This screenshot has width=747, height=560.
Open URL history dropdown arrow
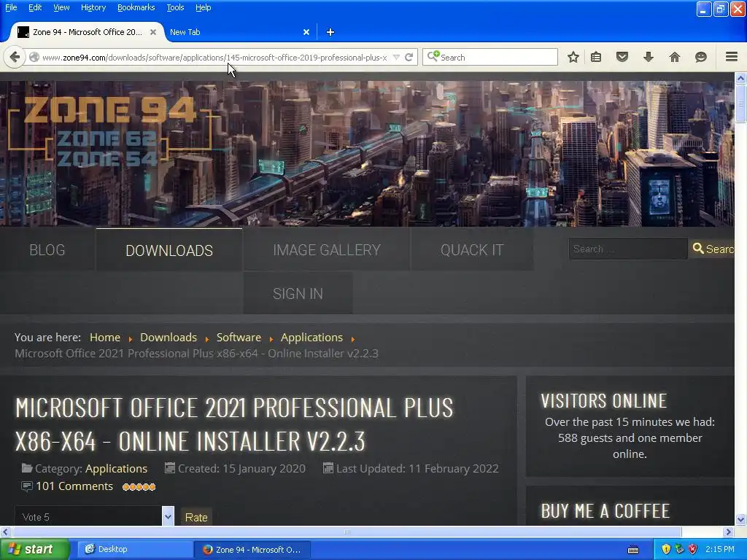tap(396, 57)
